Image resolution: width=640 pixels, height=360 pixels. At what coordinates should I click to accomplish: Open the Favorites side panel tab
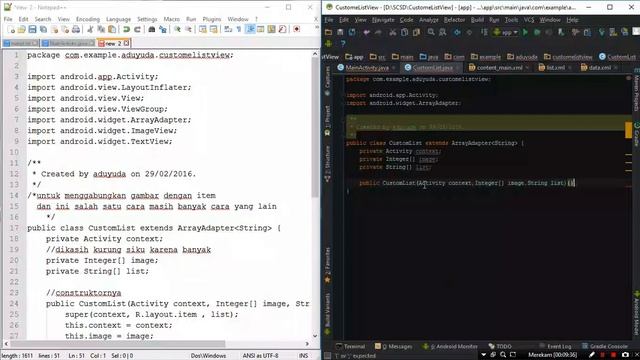(x=327, y=265)
